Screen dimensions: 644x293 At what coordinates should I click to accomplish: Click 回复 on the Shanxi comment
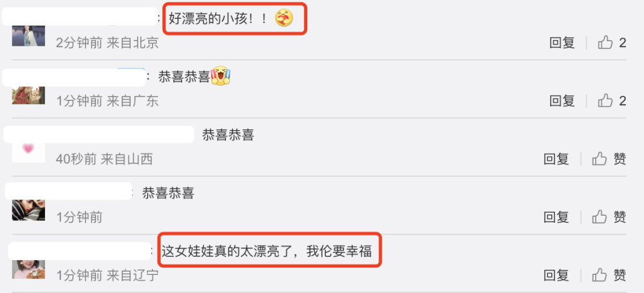pyautogui.click(x=556, y=158)
